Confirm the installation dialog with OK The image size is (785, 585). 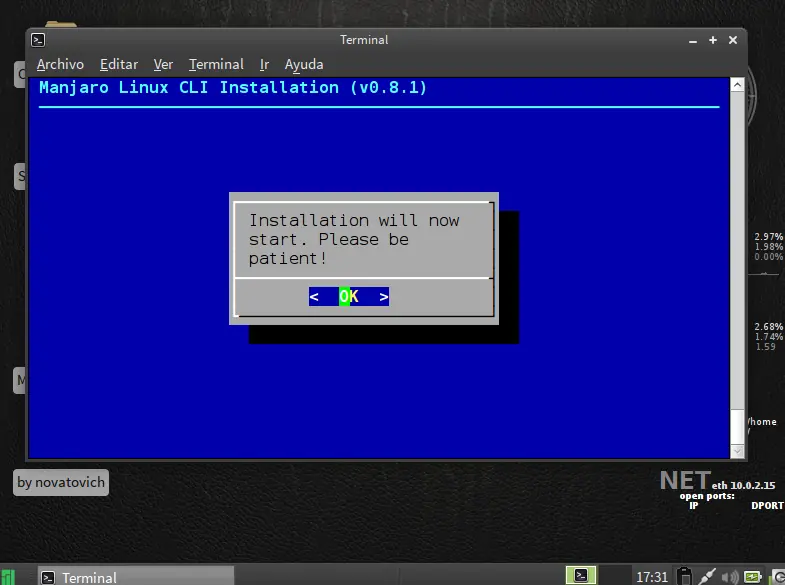[x=348, y=297]
